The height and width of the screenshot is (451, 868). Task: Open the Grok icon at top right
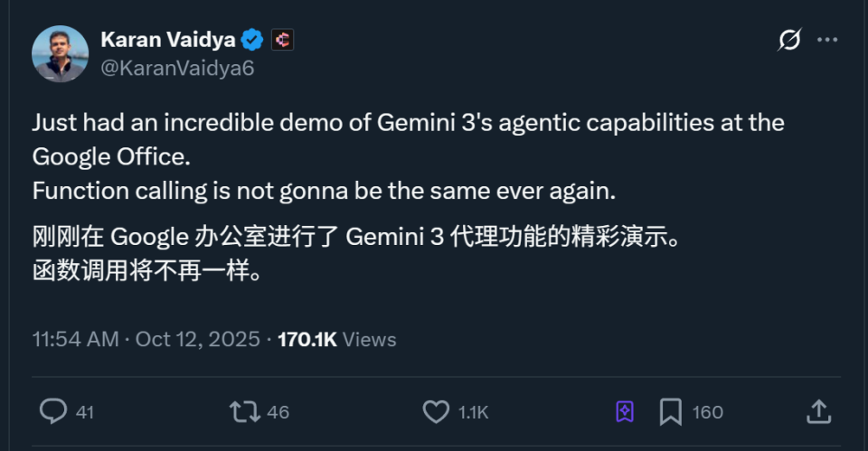point(789,40)
